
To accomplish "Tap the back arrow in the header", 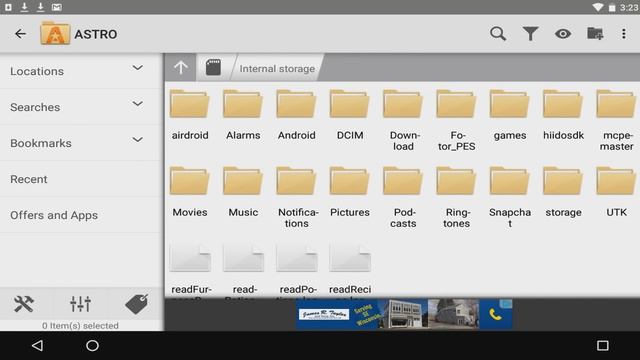I will (x=20, y=34).
